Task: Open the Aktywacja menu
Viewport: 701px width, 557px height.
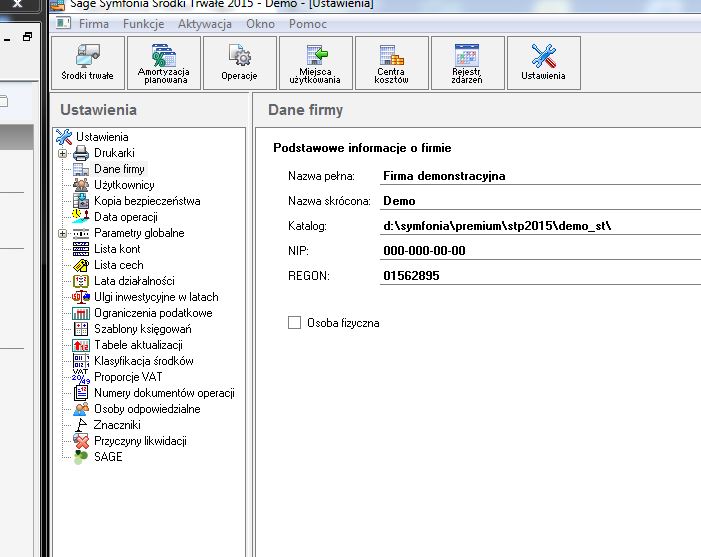Action: tap(205, 24)
